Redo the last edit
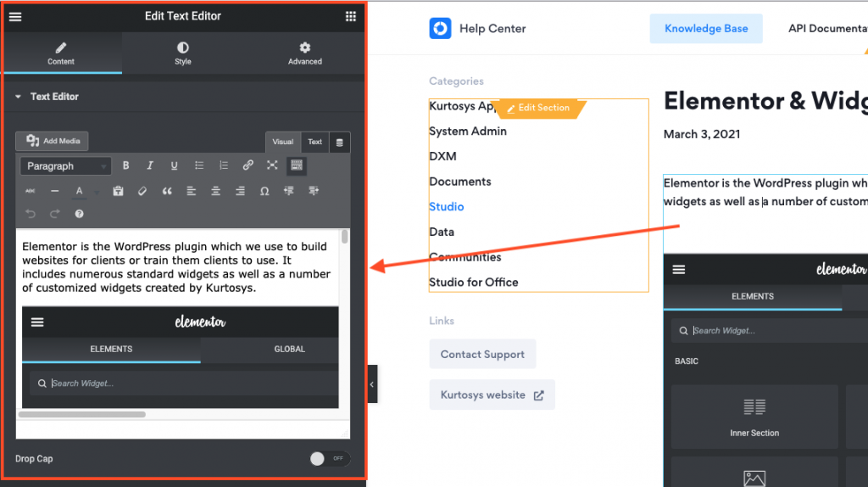The width and height of the screenshot is (868, 487). (54, 214)
